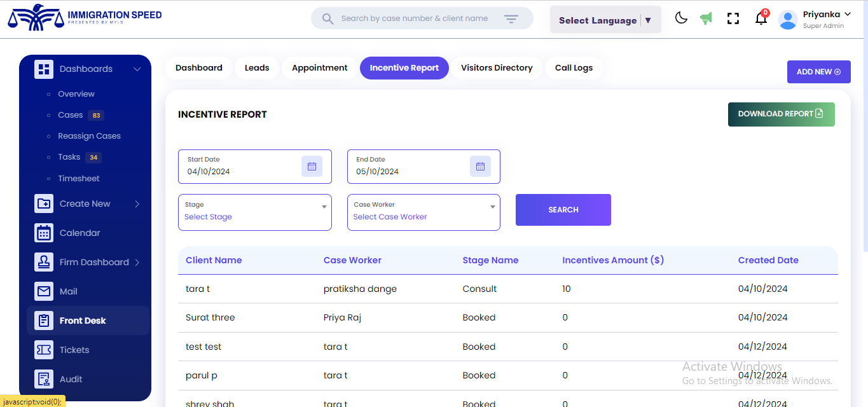Screen dimensions: 868x407
Task: Toggle search filters with the filter icon
Action: tap(511, 18)
